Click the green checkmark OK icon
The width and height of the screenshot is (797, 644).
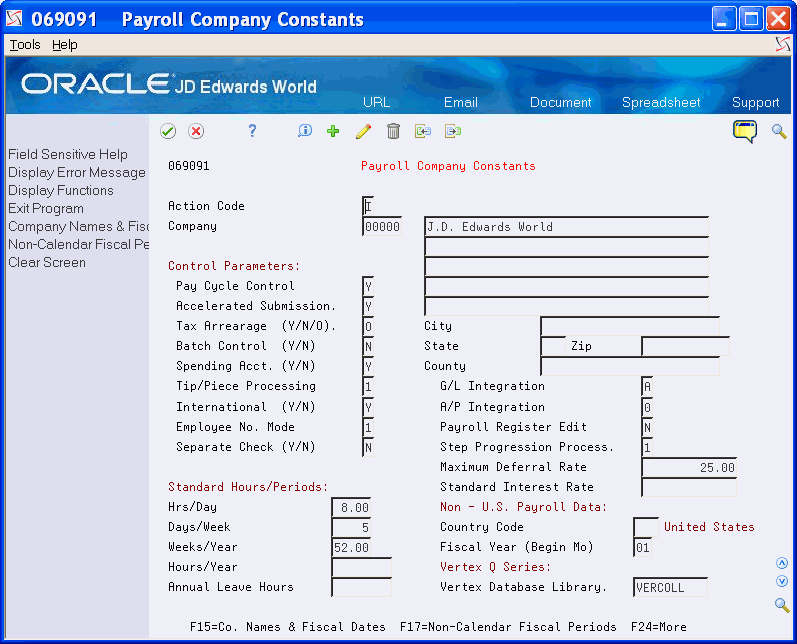click(168, 131)
